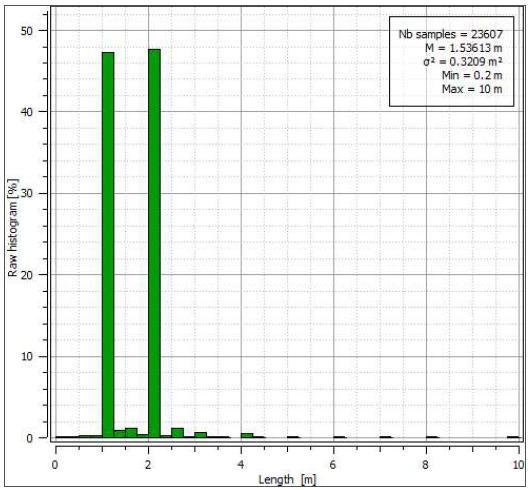
Task: Click the tall green bar at length 2
Action: pos(154,243)
